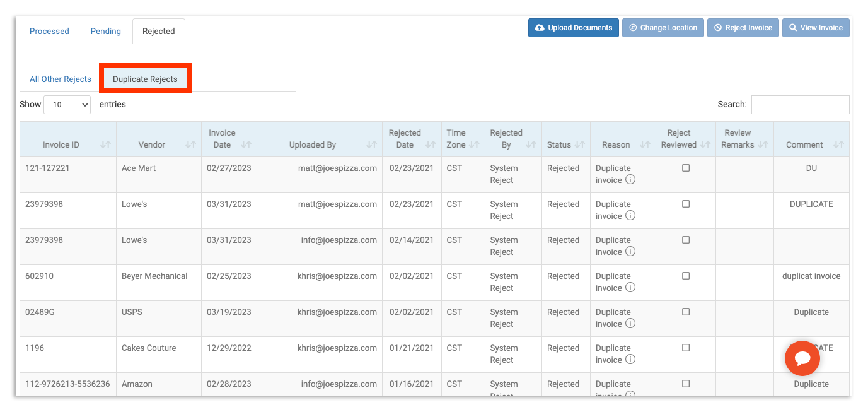868x412 pixels.
Task: Open the Show entries dropdown
Action: [67, 104]
